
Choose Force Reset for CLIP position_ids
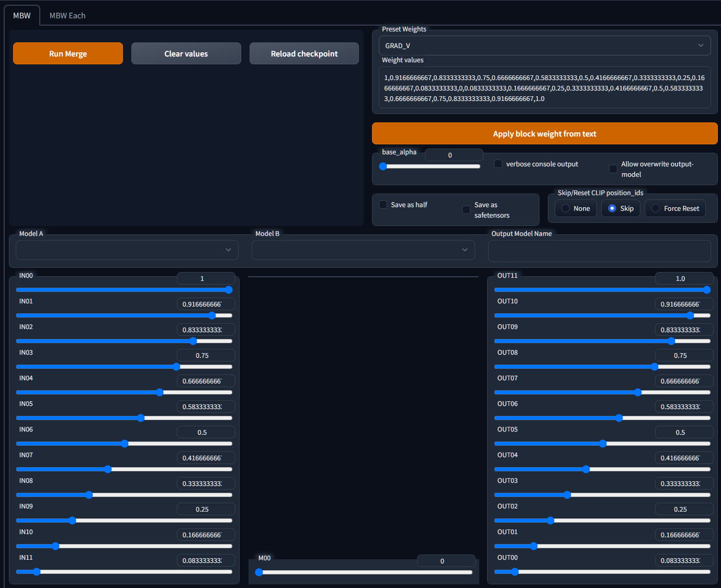pos(675,208)
